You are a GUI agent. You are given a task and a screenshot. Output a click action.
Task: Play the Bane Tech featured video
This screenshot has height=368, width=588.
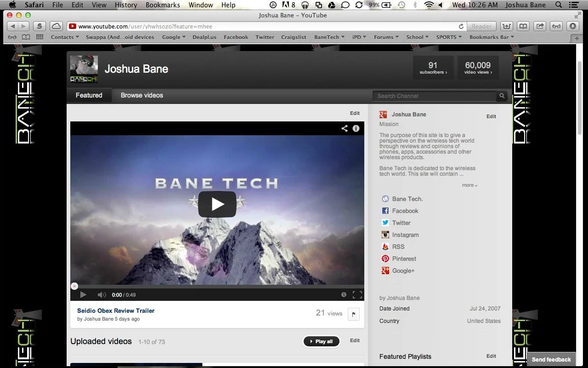click(x=217, y=204)
